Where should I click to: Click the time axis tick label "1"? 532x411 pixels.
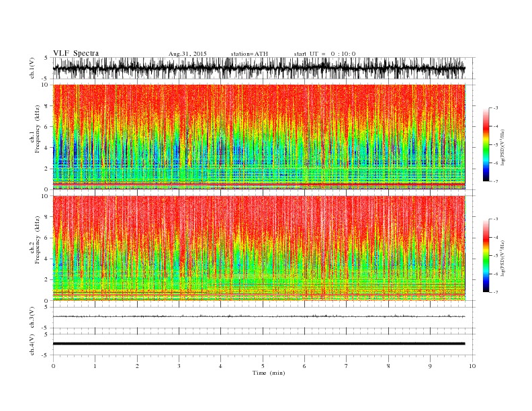[95, 366]
